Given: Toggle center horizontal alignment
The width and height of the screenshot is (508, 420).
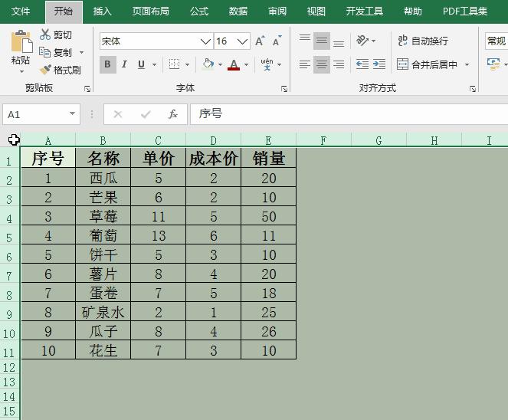Looking at the screenshot, I should (322, 64).
